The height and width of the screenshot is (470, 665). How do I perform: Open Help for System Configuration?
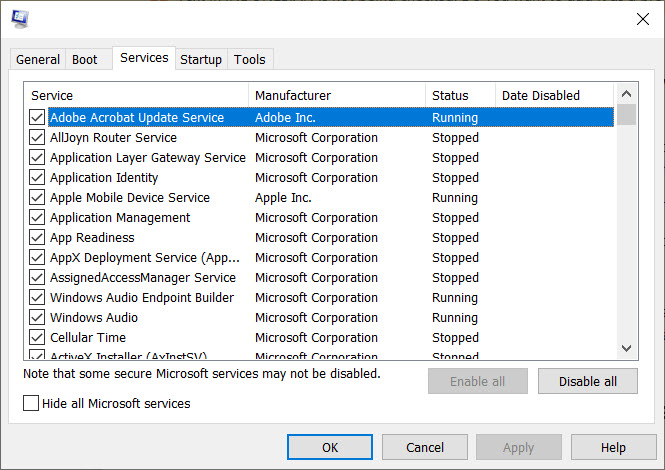(613, 447)
